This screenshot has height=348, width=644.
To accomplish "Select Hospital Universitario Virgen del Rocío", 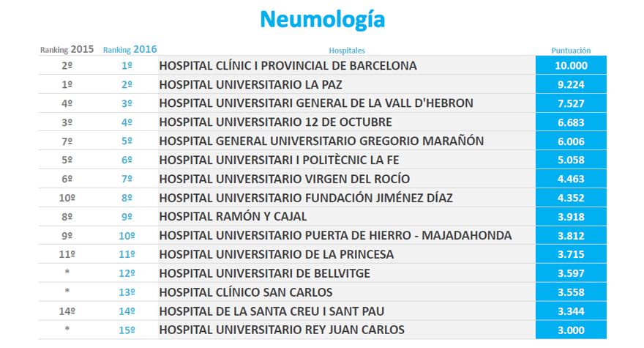I will 284,179.
